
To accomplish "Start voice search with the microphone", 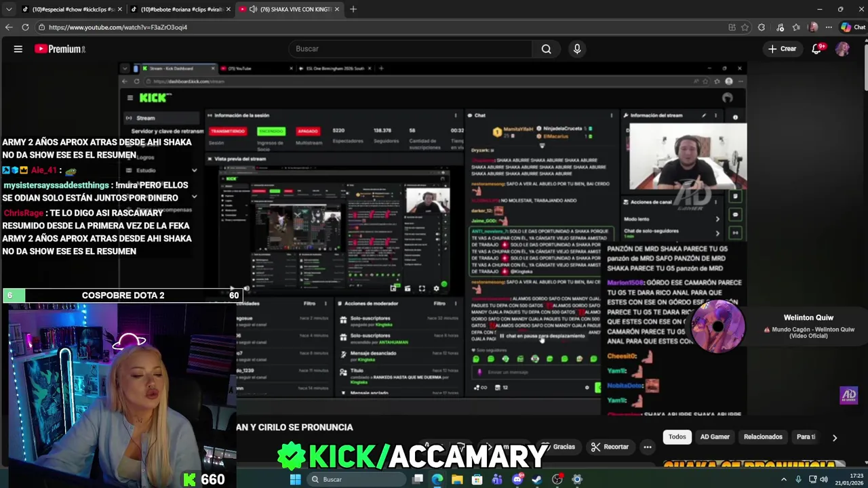I will click(x=577, y=49).
